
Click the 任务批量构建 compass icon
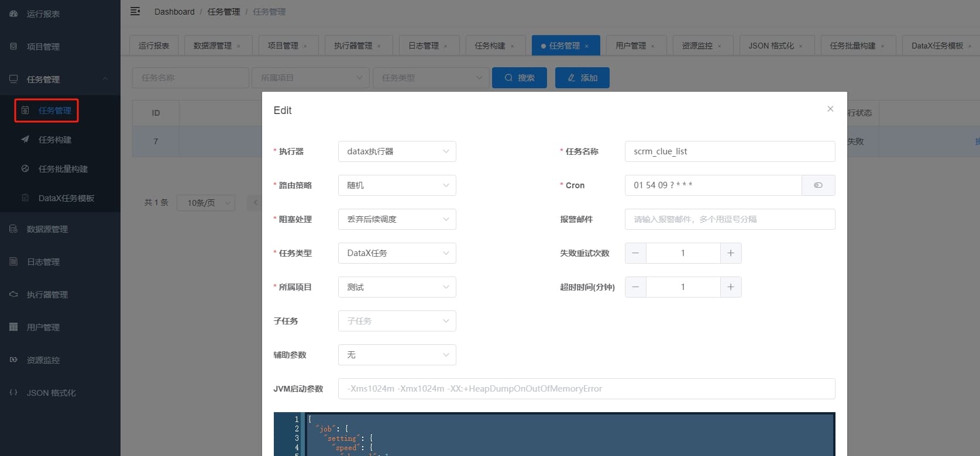25,168
